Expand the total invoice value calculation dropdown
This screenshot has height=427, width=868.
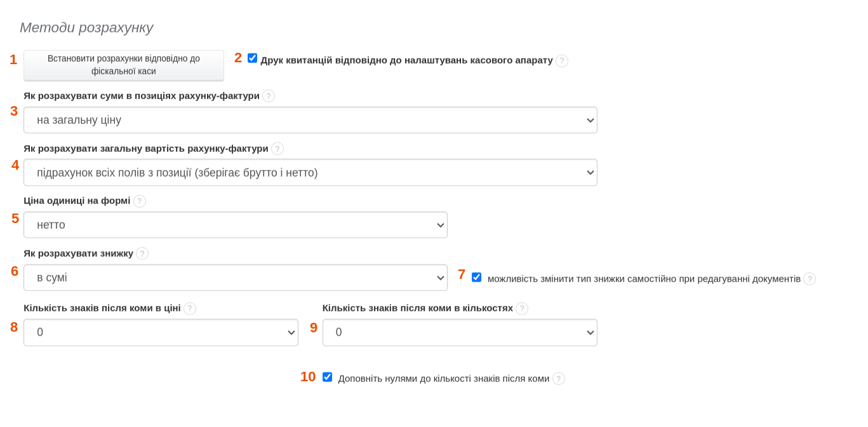[x=310, y=173]
